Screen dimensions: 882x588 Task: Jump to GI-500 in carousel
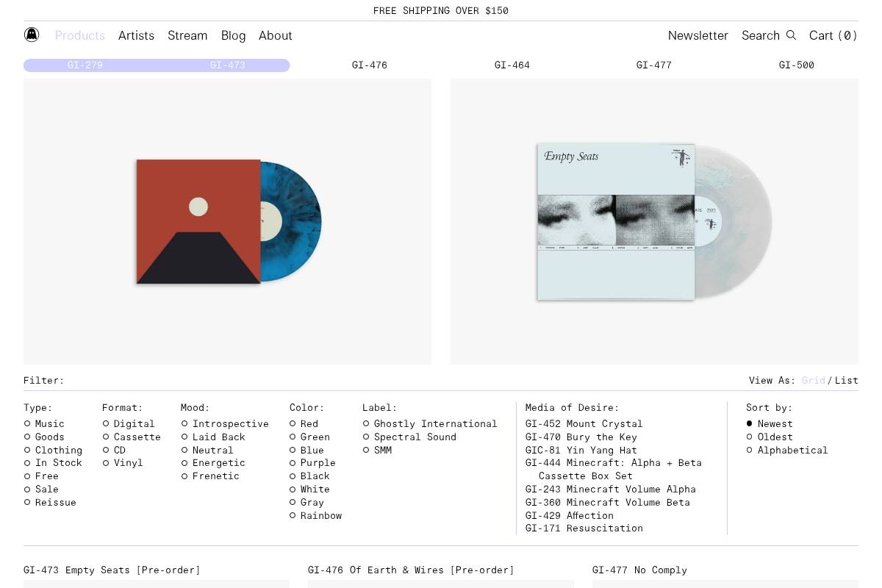coord(797,65)
